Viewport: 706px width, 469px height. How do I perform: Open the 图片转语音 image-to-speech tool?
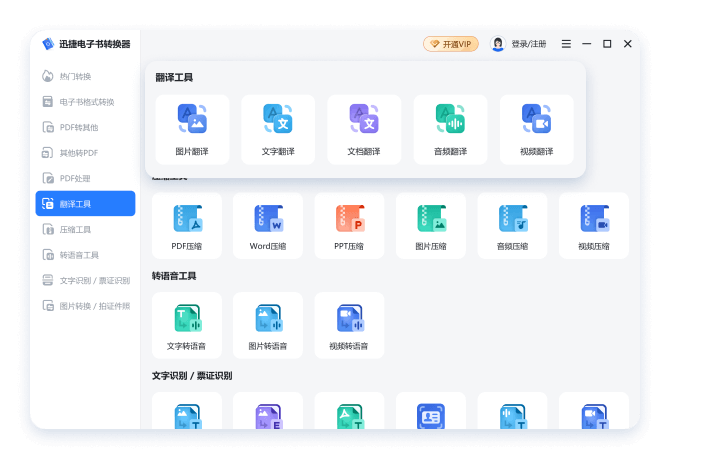(x=268, y=325)
